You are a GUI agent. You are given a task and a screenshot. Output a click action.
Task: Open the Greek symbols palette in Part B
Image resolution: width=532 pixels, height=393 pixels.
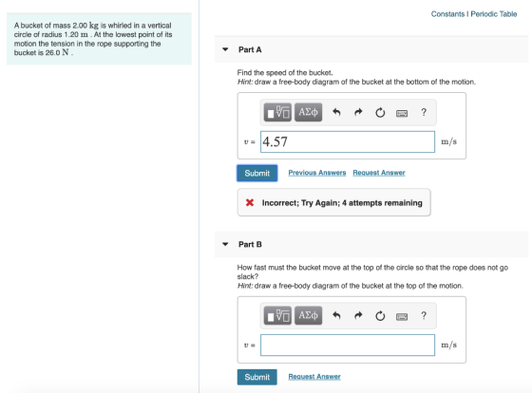coord(308,315)
